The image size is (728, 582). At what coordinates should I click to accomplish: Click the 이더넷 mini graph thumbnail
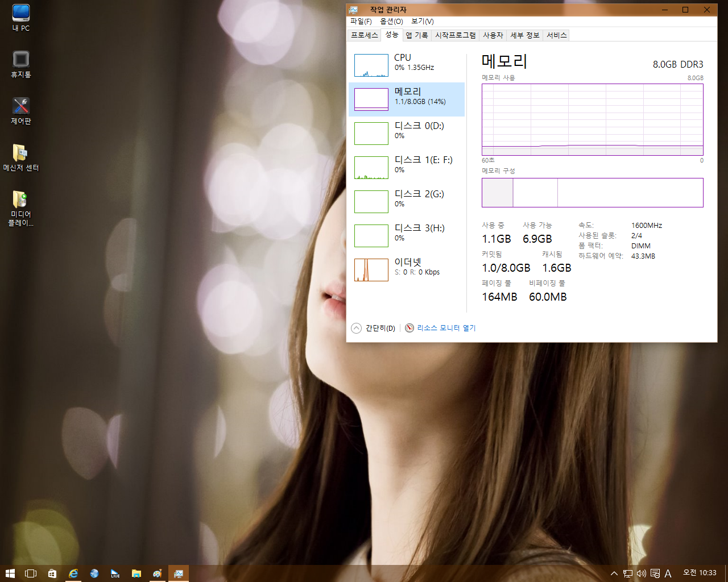point(371,270)
